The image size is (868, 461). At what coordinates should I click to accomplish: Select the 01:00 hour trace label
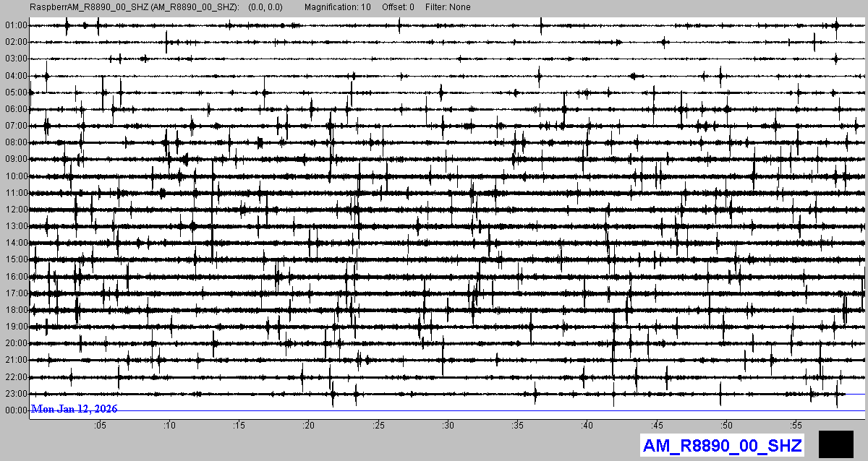click(16, 25)
